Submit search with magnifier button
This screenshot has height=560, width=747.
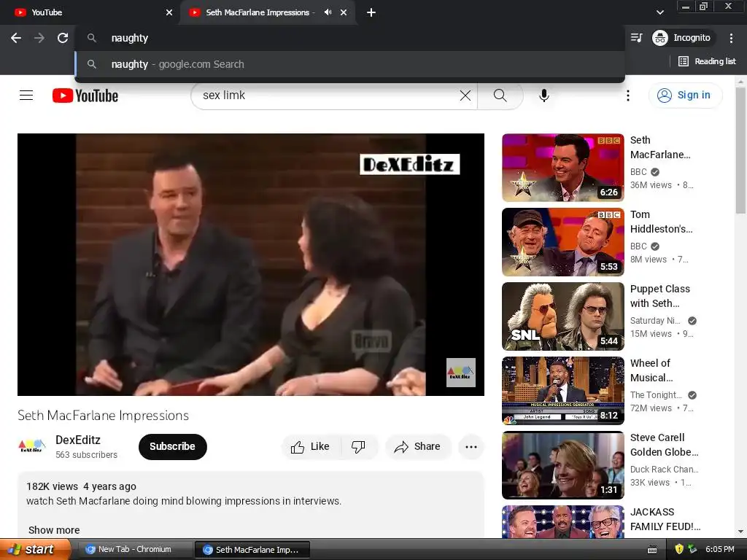[x=500, y=96]
